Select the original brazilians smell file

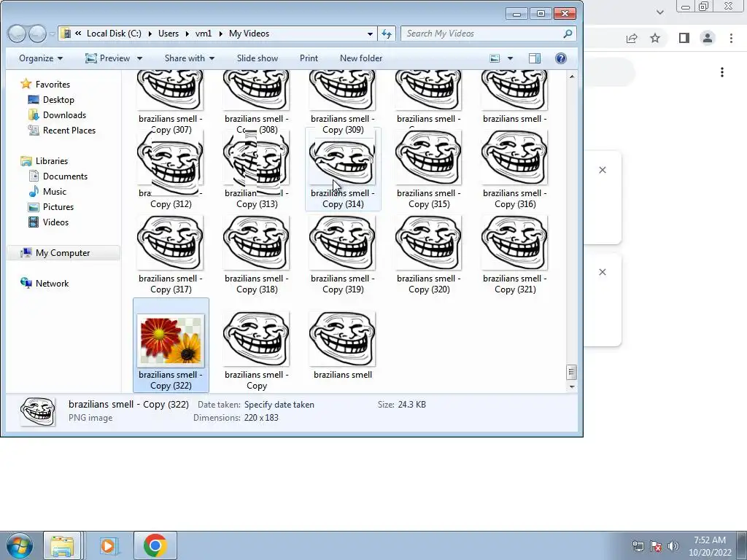[x=343, y=345]
